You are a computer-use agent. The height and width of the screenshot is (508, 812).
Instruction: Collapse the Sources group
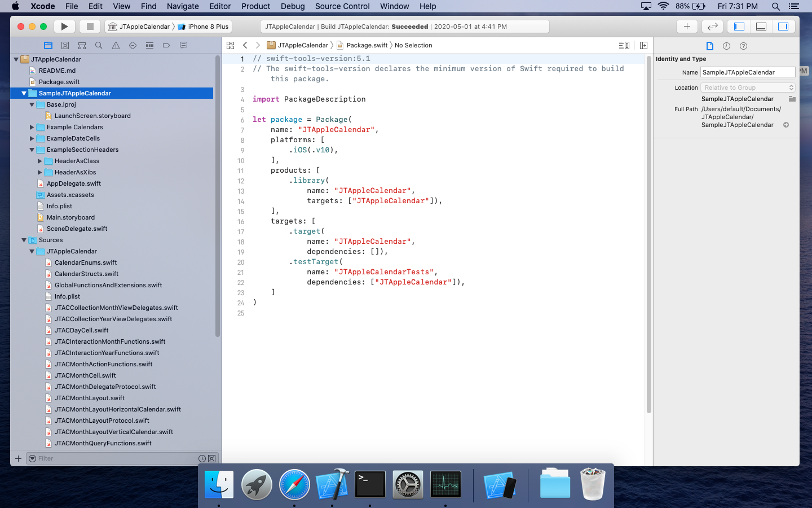(24, 240)
